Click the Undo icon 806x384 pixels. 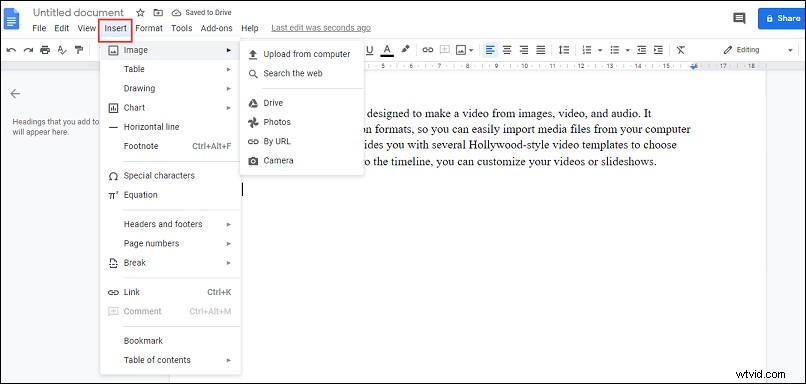pos(11,50)
